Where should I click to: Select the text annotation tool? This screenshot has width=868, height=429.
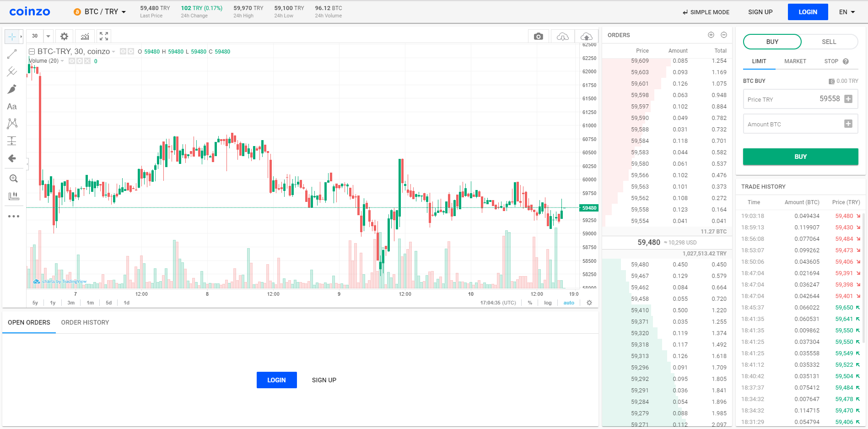click(x=12, y=107)
